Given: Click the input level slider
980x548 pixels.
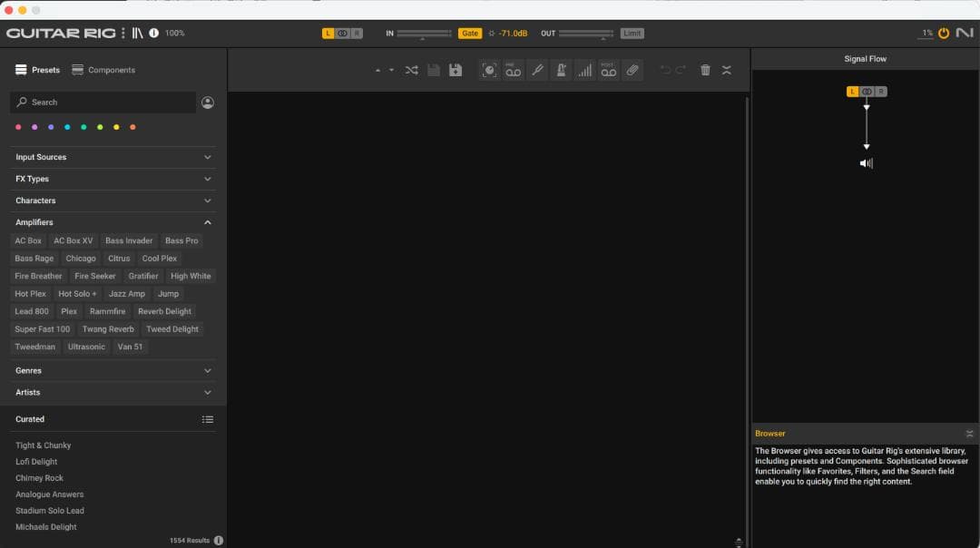Looking at the screenshot, I should pos(424,34).
